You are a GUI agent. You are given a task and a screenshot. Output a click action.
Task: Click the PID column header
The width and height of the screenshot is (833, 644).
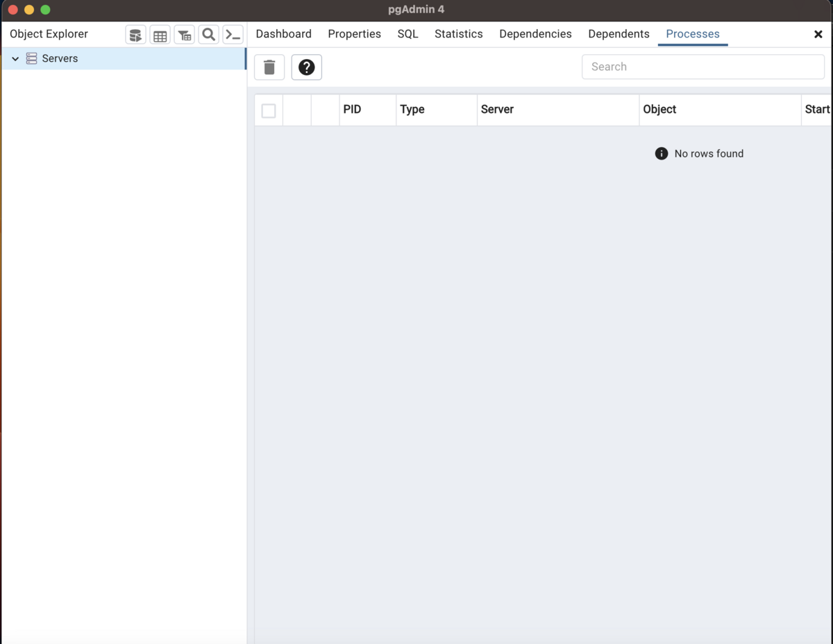(x=368, y=110)
